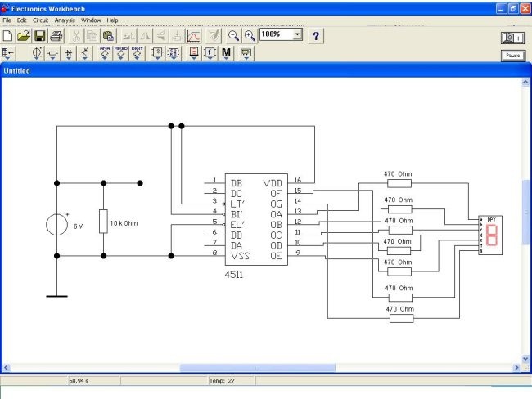Click the Pause simulation button
This screenshot has height=399, width=532.
[x=513, y=56]
